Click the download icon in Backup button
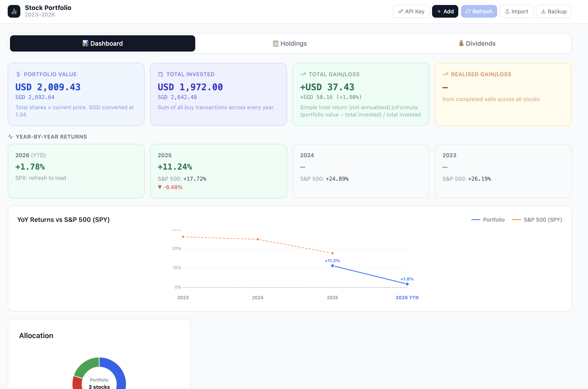The height and width of the screenshot is (389, 588). pyautogui.click(x=543, y=11)
